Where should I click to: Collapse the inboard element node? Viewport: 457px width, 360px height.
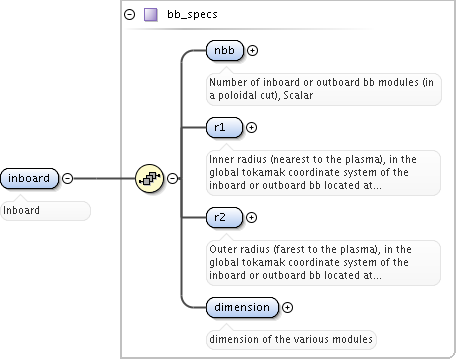pyautogui.click(x=68, y=178)
